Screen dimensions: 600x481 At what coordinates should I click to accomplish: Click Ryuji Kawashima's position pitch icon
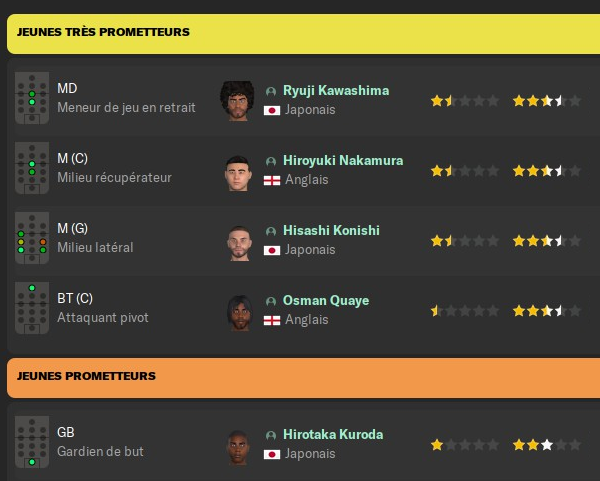pyautogui.click(x=32, y=98)
